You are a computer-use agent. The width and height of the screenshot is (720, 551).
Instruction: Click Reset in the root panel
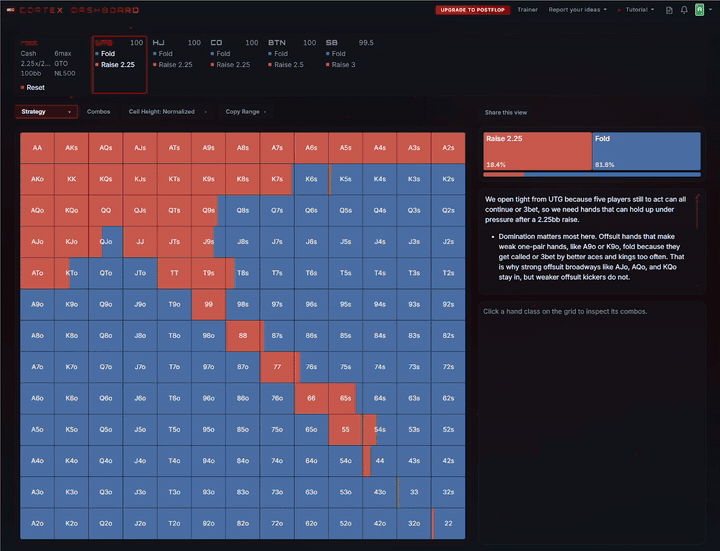pyautogui.click(x=33, y=87)
